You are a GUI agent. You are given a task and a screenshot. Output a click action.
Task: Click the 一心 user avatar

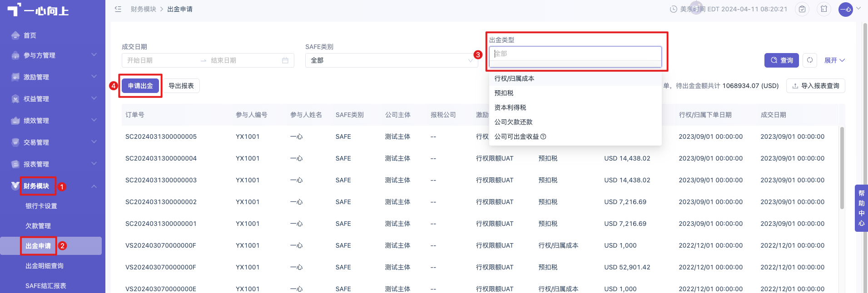pos(845,9)
